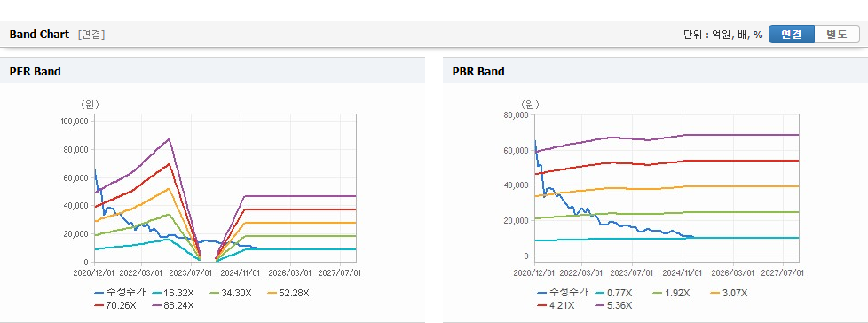This screenshot has height=323, width=868.
Task: Click the (원) unit label on PBR chart
Action: 531,105
